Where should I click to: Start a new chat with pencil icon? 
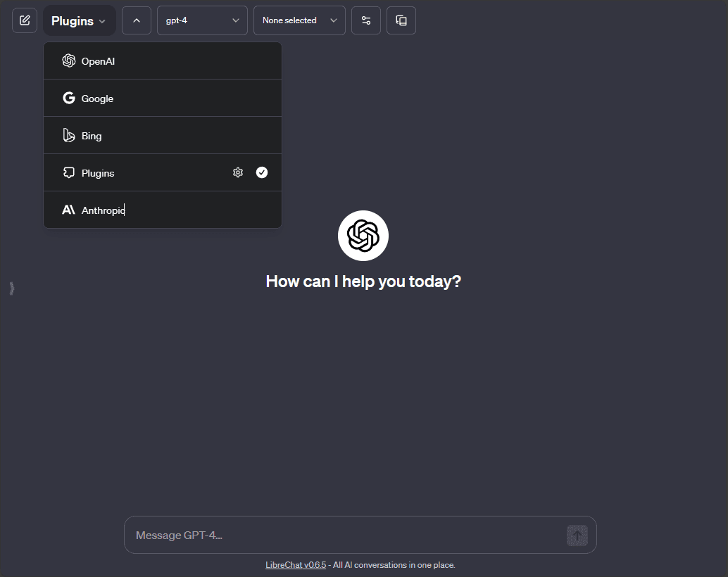pos(25,20)
